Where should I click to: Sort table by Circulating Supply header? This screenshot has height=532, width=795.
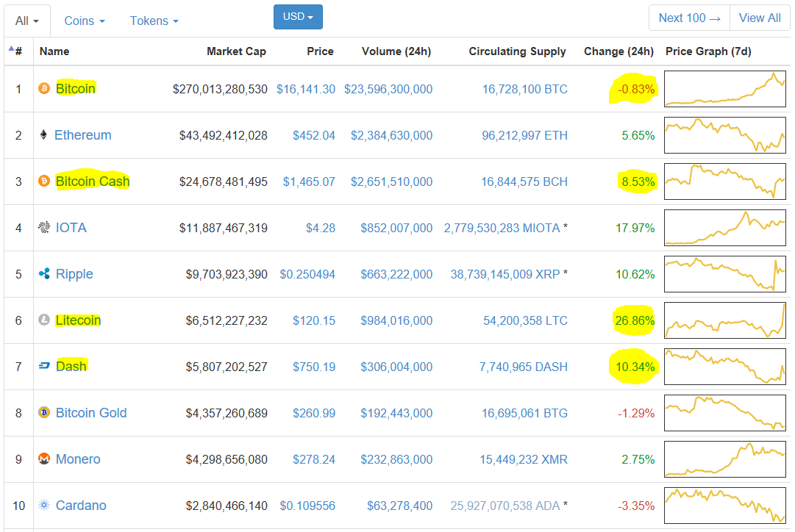517,51
